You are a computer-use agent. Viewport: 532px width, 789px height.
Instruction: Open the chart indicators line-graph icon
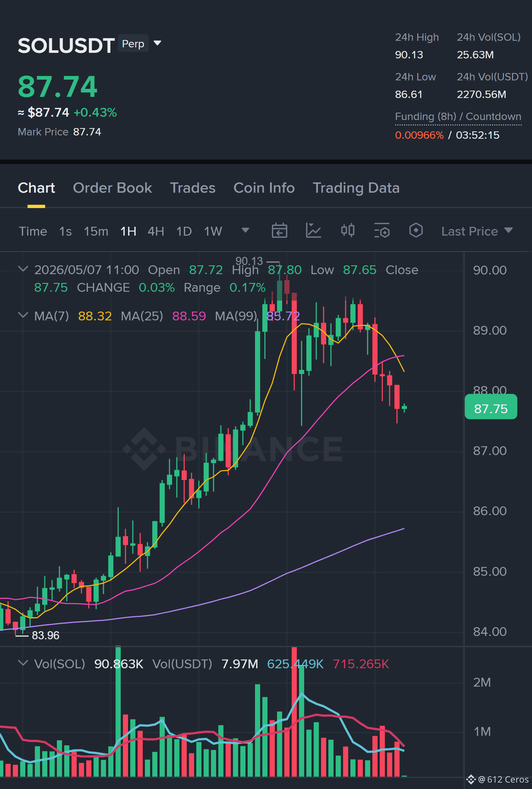click(x=313, y=231)
